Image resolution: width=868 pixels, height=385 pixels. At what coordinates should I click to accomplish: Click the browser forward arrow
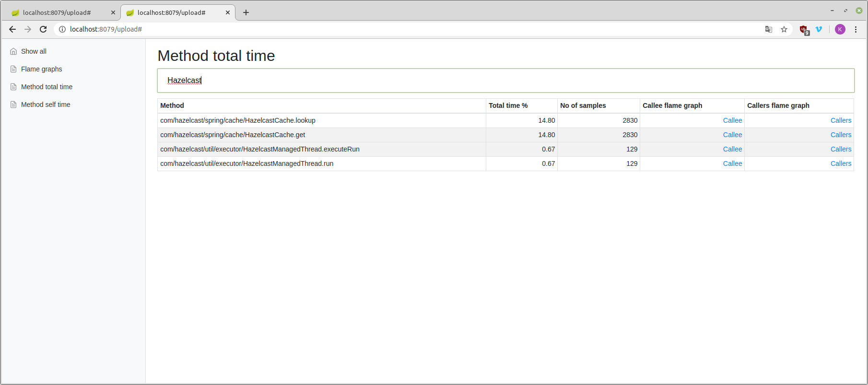pos(28,29)
